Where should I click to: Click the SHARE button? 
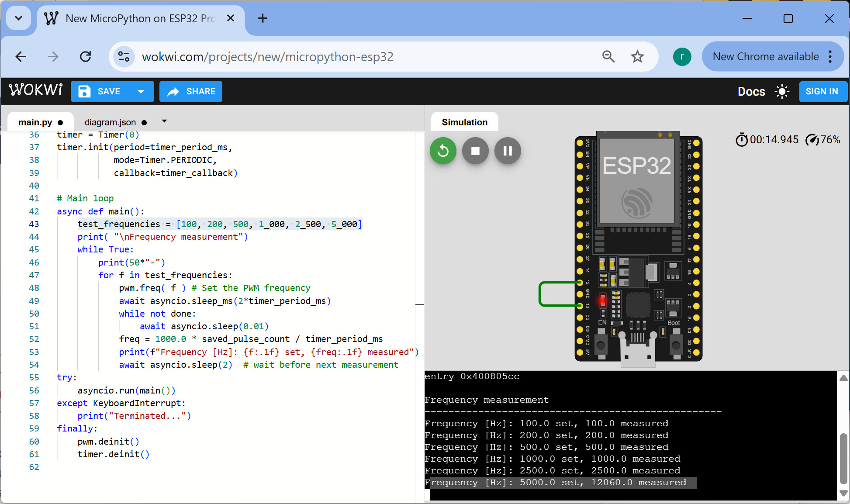click(x=191, y=91)
